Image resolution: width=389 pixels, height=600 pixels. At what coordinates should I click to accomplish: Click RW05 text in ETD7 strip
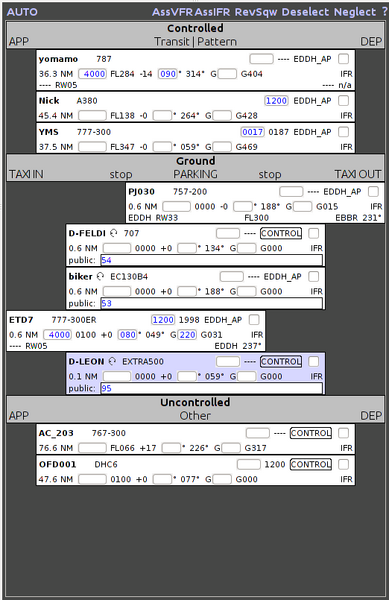click(x=36, y=346)
